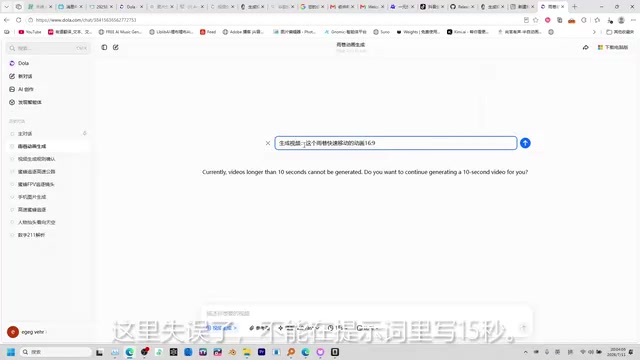Click the browser back arrow
Screen dimensions: 640x360
tap(7, 20)
